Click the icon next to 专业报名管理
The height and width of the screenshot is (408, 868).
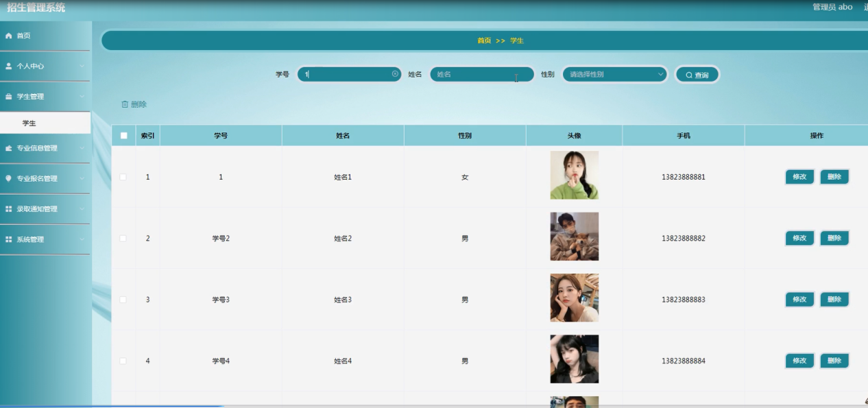(x=9, y=178)
